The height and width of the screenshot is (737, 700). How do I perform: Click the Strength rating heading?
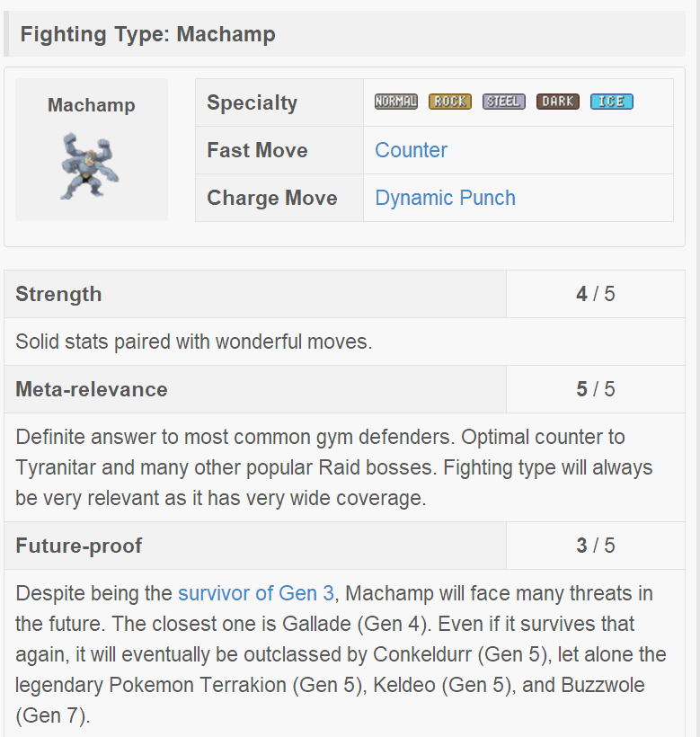(x=58, y=294)
